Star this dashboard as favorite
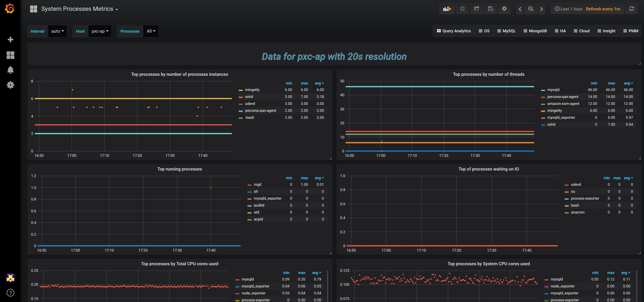Image resolution: width=644 pixels, height=302 pixels. click(x=462, y=9)
